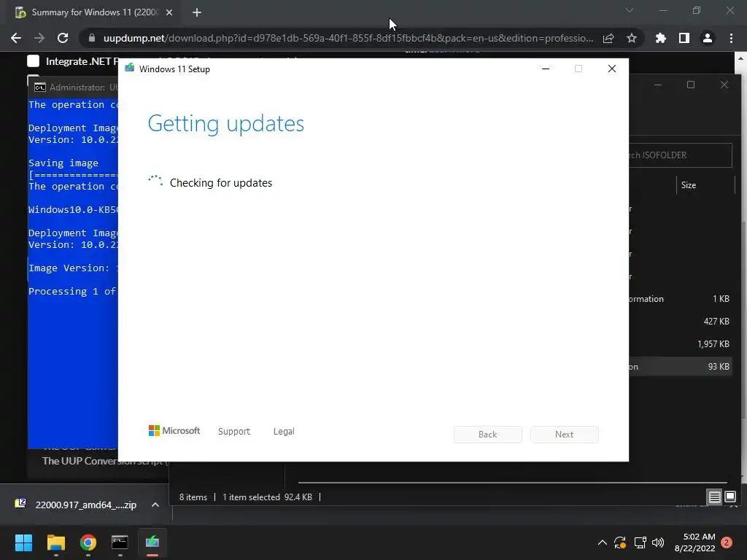Switch Explorer to large icons view
The width and height of the screenshot is (747, 560).
[730, 497]
